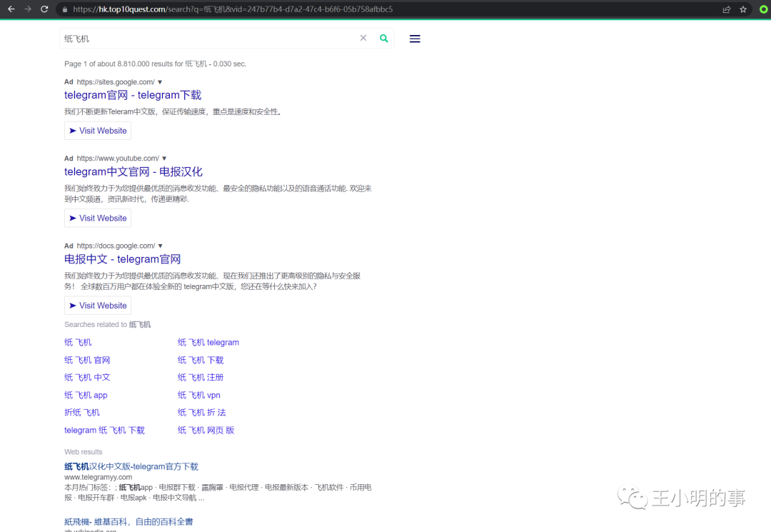This screenshot has width=771, height=532.
Task: Visit Website under telegram官网 - telegram下载
Action: pyautogui.click(x=98, y=131)
